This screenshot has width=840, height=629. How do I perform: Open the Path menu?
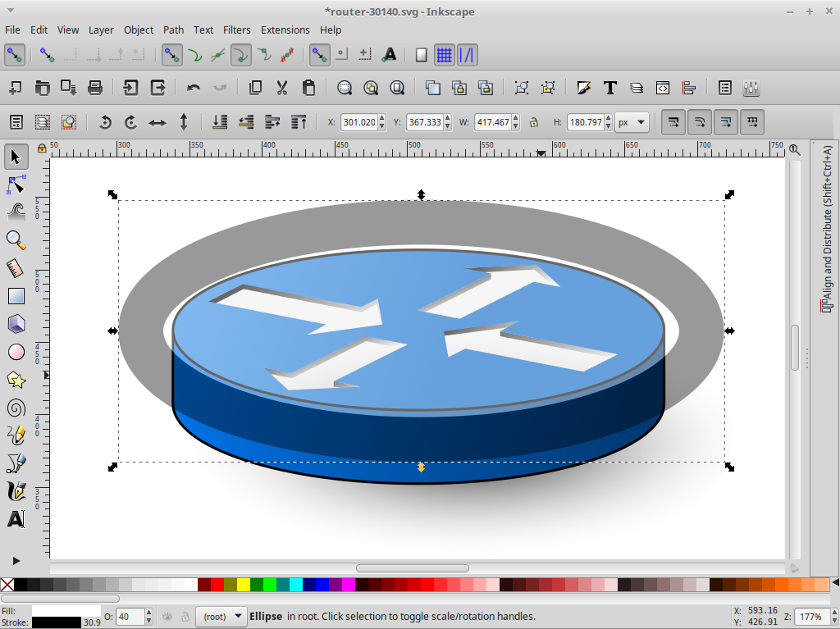click(173, 30)
